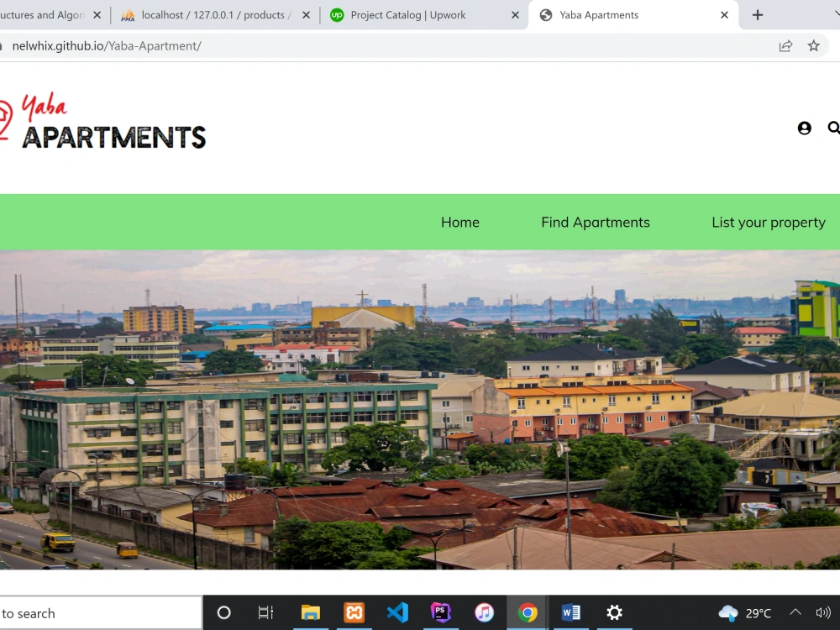
Task: Switch to Chrome on the taskbar
Action: 528,612
